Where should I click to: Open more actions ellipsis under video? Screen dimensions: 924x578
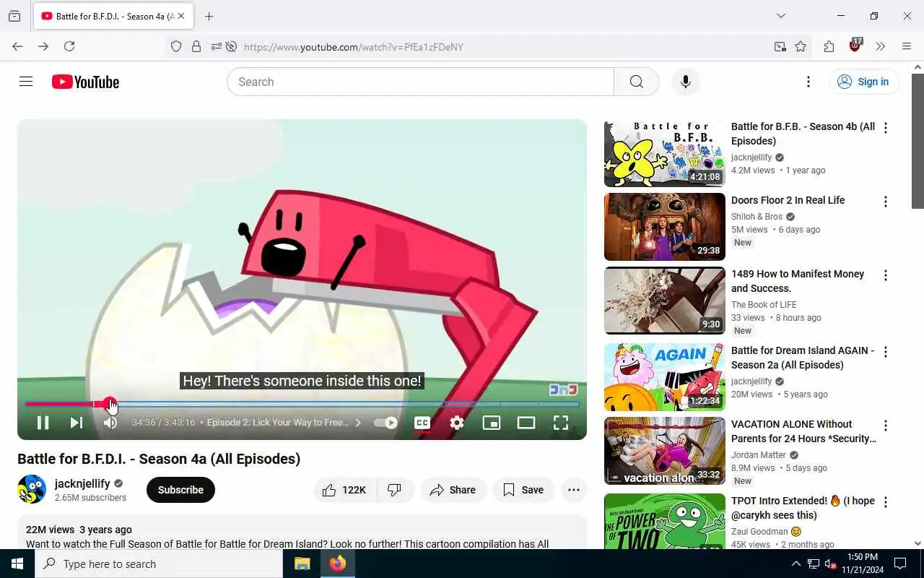pyautogui.click(x=574, y=490)
